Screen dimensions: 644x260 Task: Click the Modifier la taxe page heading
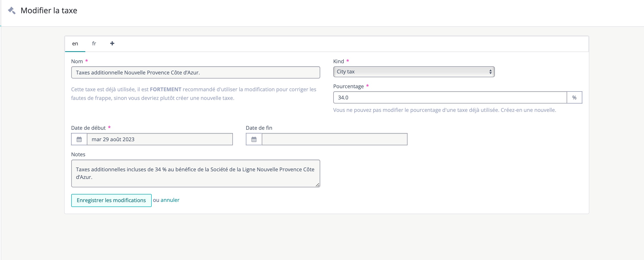pyautogui.click(x=49, y=10)
